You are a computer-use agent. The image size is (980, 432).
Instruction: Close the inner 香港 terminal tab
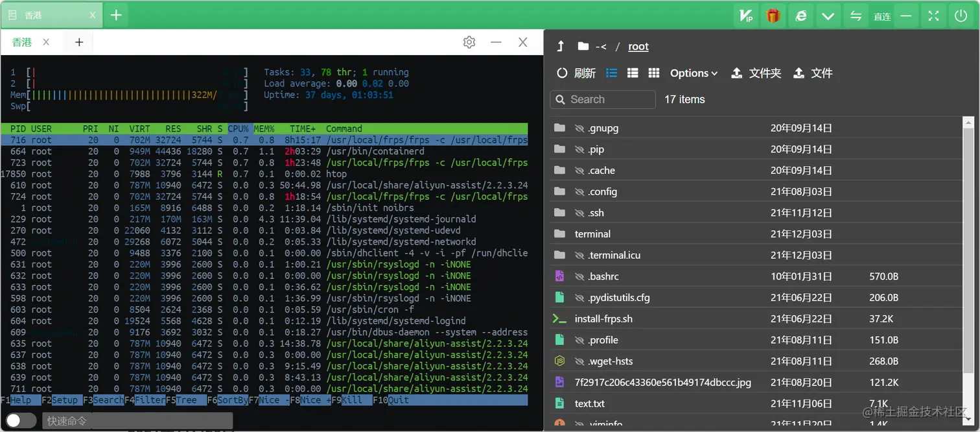46,42
